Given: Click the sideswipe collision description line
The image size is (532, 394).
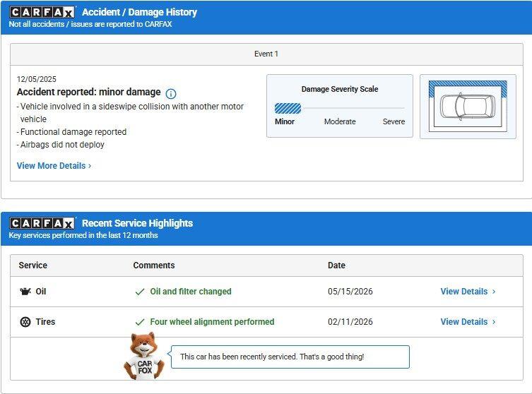Looking at the screenshot, I should pos(130,113).
